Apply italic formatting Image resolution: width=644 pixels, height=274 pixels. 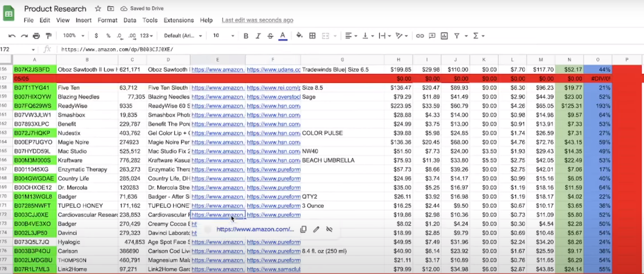click(x=258, y=36)
